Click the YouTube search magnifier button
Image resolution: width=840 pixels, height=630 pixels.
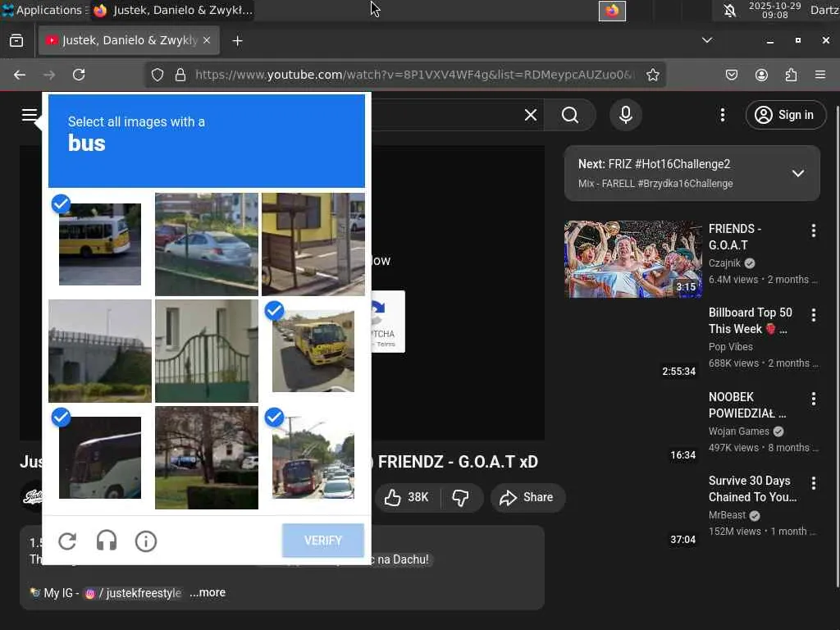570,115
